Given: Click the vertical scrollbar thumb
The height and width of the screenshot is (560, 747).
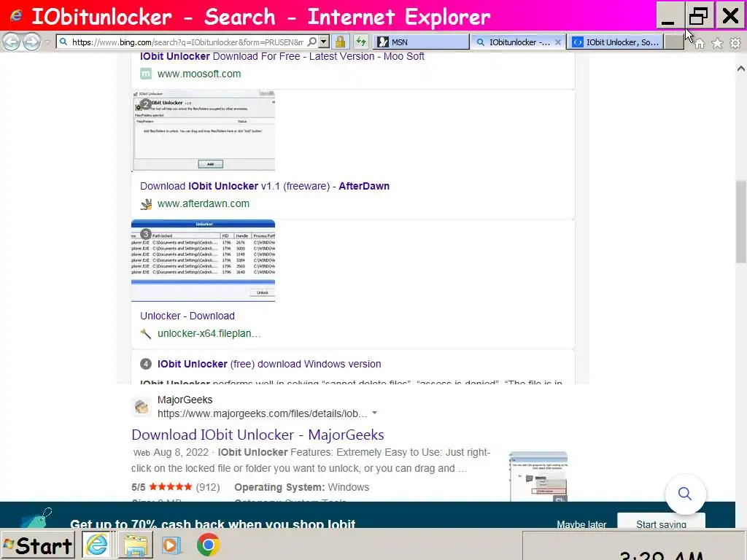Looking at the screenshot, I should pos(741,222).
